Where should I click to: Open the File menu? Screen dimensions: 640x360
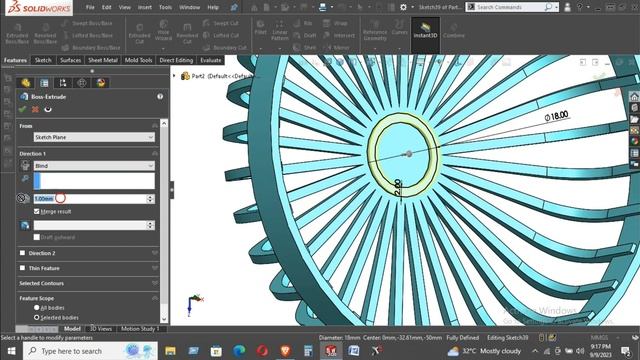pos(90,7)
